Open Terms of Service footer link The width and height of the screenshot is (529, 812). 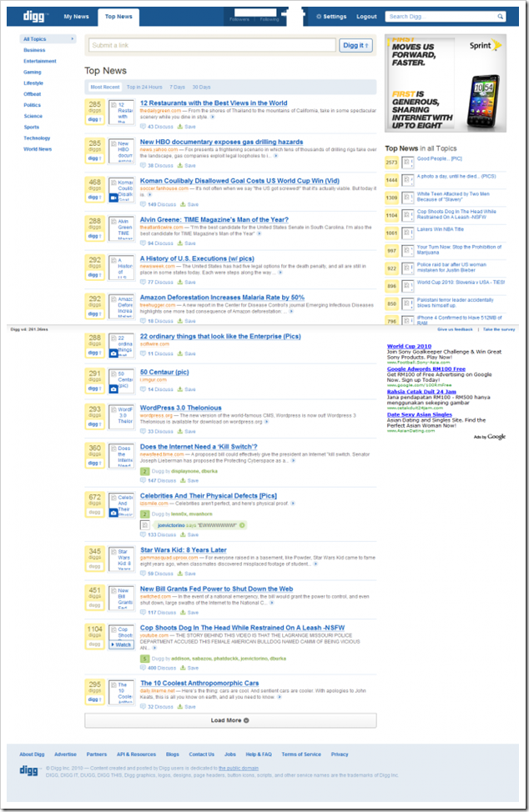coord(301,754)
